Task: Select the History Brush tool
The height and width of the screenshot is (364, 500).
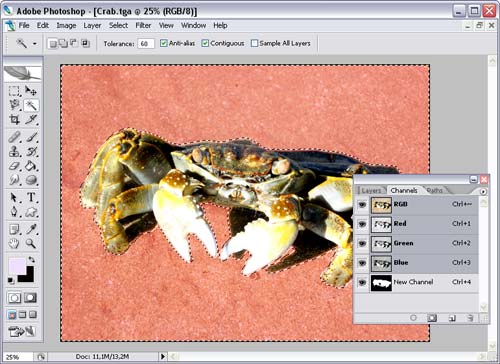Action: 31,151
